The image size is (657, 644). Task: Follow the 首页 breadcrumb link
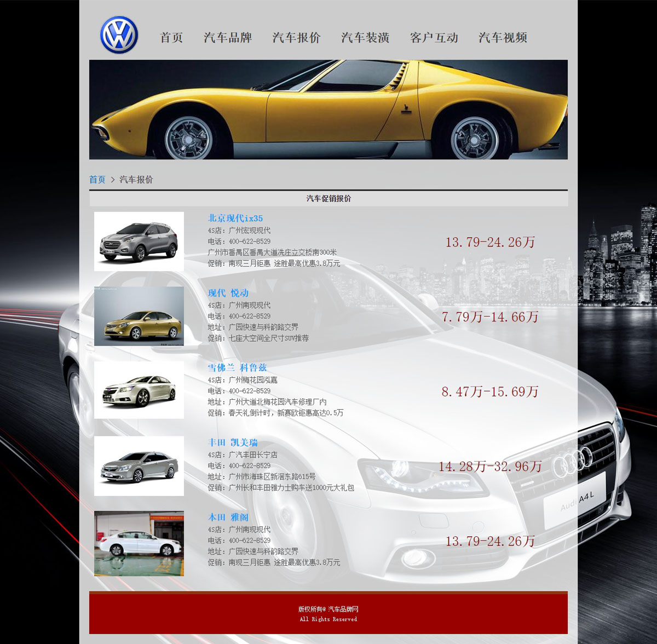[x=97, y=180]
